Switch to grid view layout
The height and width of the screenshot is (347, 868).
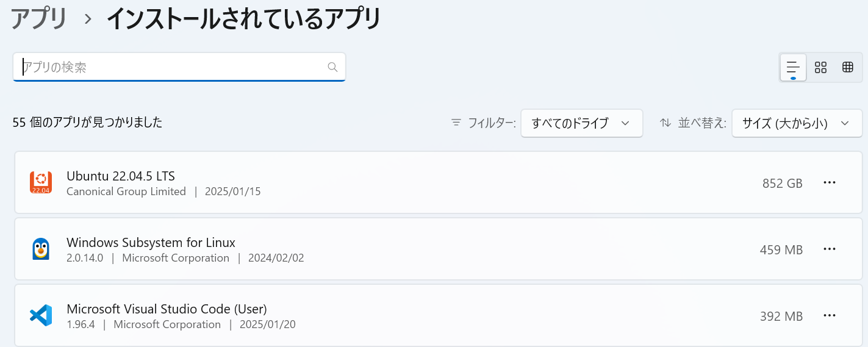(820, 67)
